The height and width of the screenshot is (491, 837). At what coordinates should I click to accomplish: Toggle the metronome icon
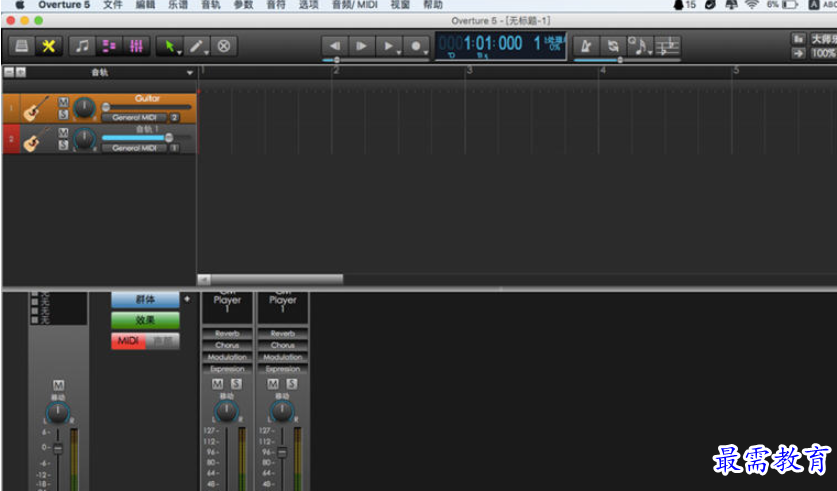tap(586, 46)
